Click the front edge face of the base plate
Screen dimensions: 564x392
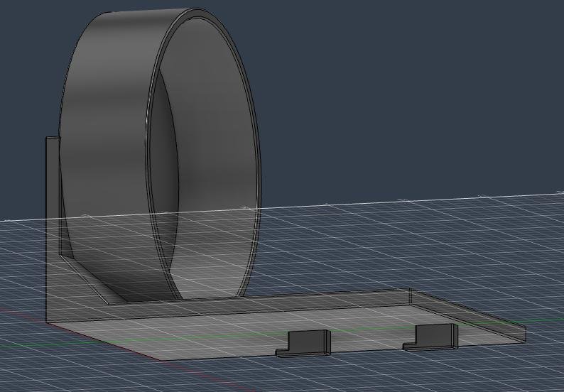click(213, 354)
